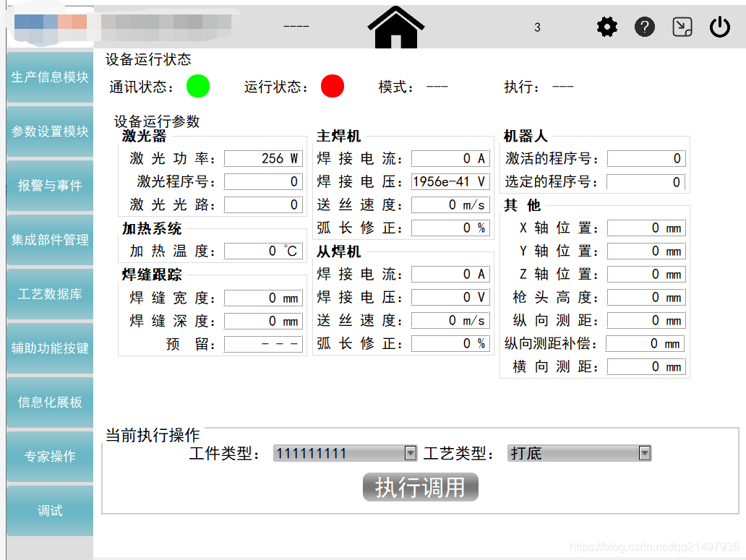The height and width of the screenshot is (560, 746).
Task: Click the 焊缝宽度 value field
Action: (x=263, y=298)
